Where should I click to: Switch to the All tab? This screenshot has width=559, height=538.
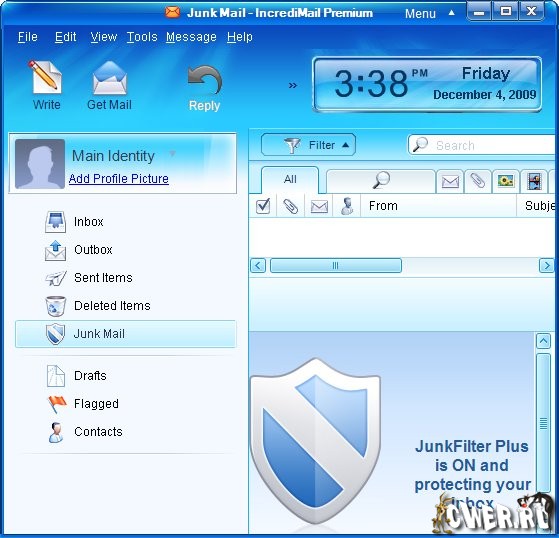coord(290,179)
